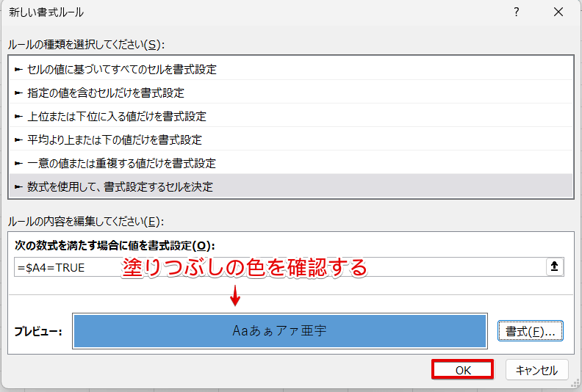
Task: Click into the =$A4=TRUE formula field
Action: (x=280, y=267)
